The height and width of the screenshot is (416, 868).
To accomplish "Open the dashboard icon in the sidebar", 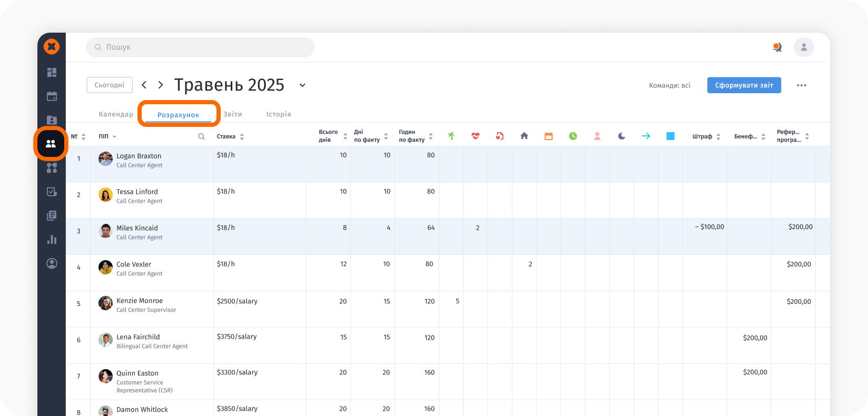I will pos(52,73).
